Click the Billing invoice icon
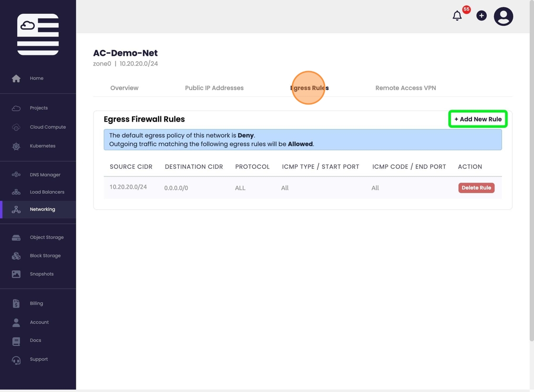Viewport: 534px width, 392px height. (16, 303)
